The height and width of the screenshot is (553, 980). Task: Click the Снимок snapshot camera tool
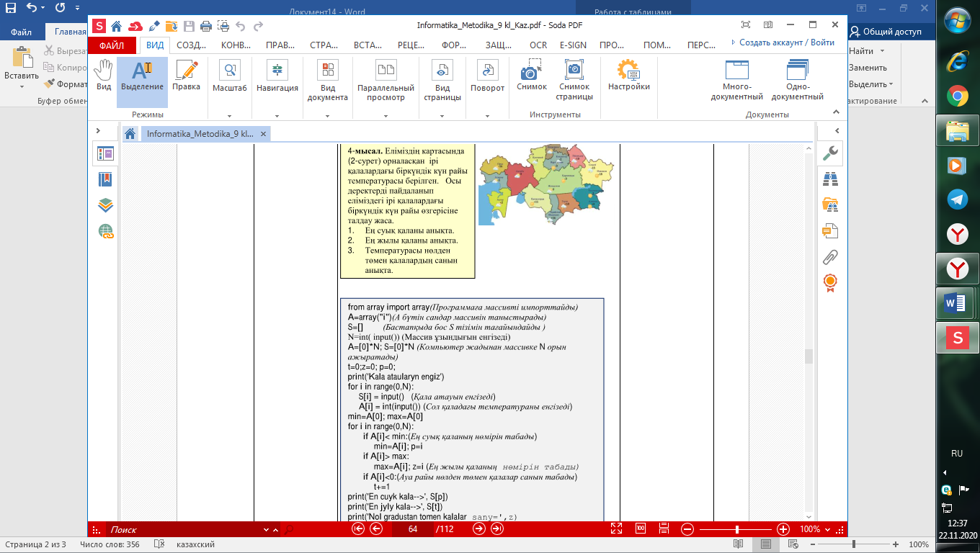point(532,76)
